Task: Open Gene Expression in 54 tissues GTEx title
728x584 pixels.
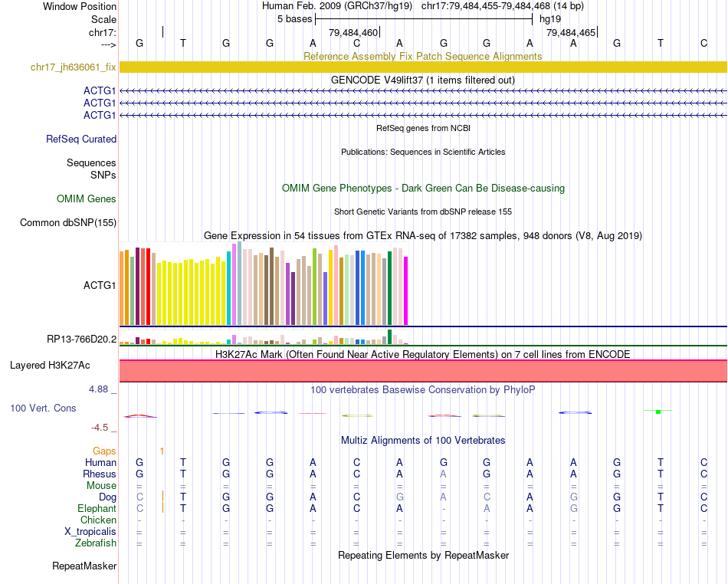Action: tap(423, 235)
